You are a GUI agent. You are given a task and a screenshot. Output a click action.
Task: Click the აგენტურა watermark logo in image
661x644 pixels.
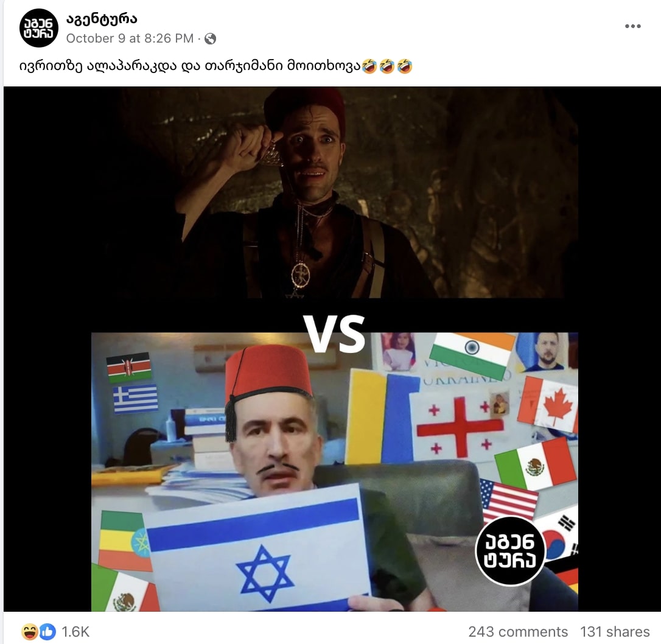click(x=510, y=551)
